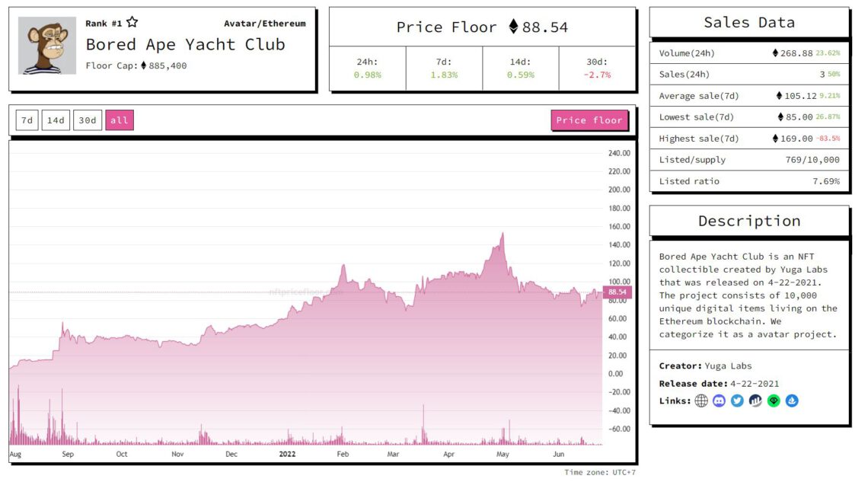The image size is (868, 482).
Task: Select the 'all' chart range
Action: tap(120, 120)
